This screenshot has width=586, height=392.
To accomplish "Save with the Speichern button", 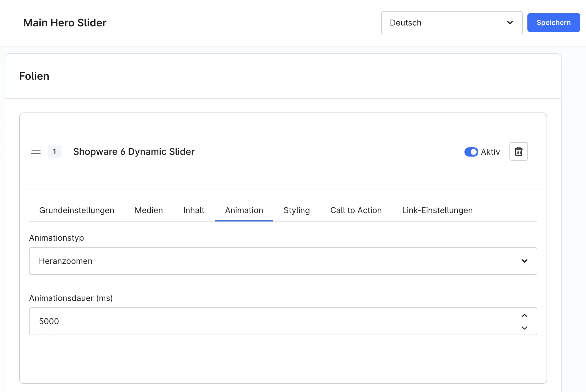I will (x=554, y=23).
